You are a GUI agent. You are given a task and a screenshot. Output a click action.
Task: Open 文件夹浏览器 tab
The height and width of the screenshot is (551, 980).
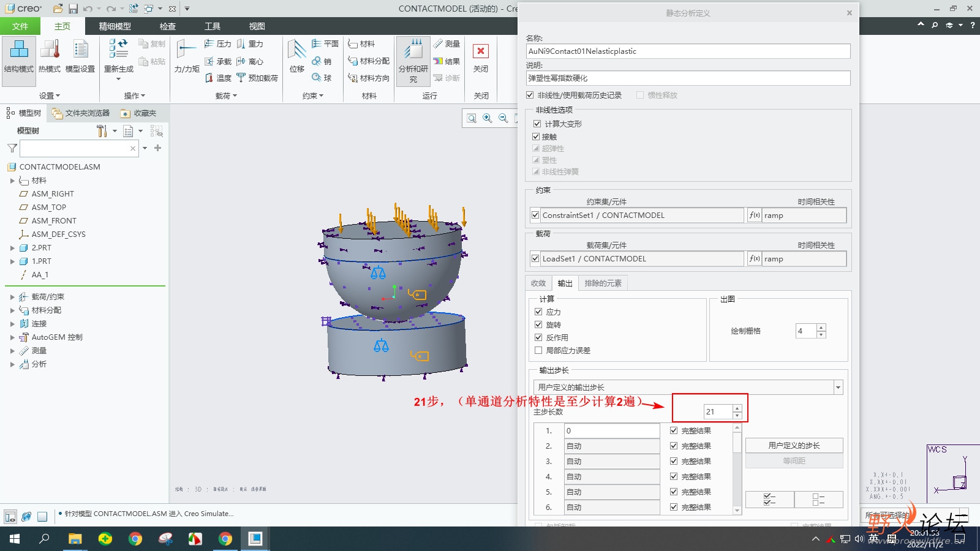tap(81, 113)
